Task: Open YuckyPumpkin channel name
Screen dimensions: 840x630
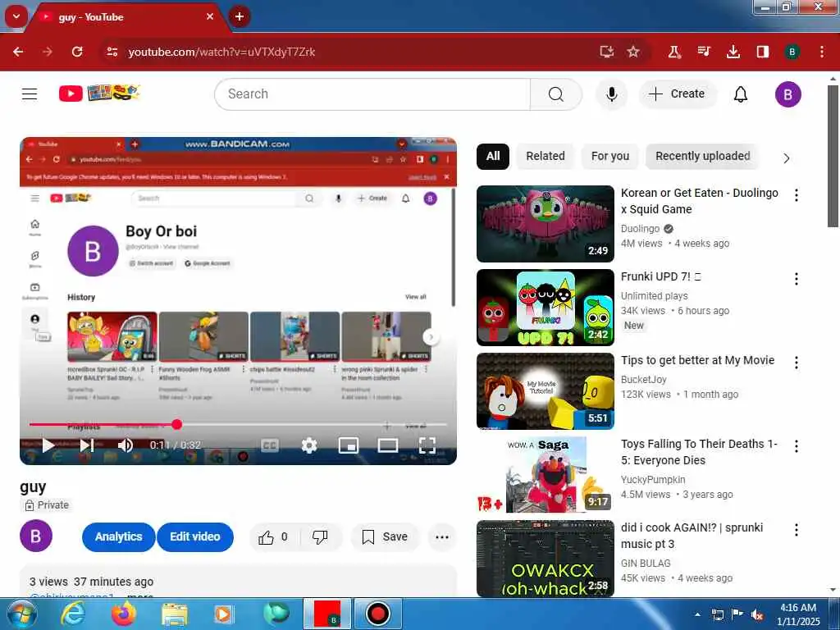Action: point(653,480)
